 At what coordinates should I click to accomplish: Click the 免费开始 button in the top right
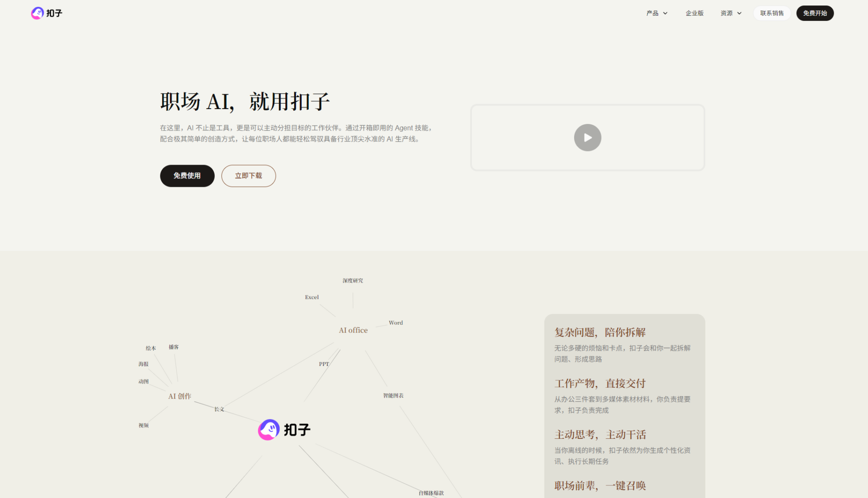(x=815, y=13)
